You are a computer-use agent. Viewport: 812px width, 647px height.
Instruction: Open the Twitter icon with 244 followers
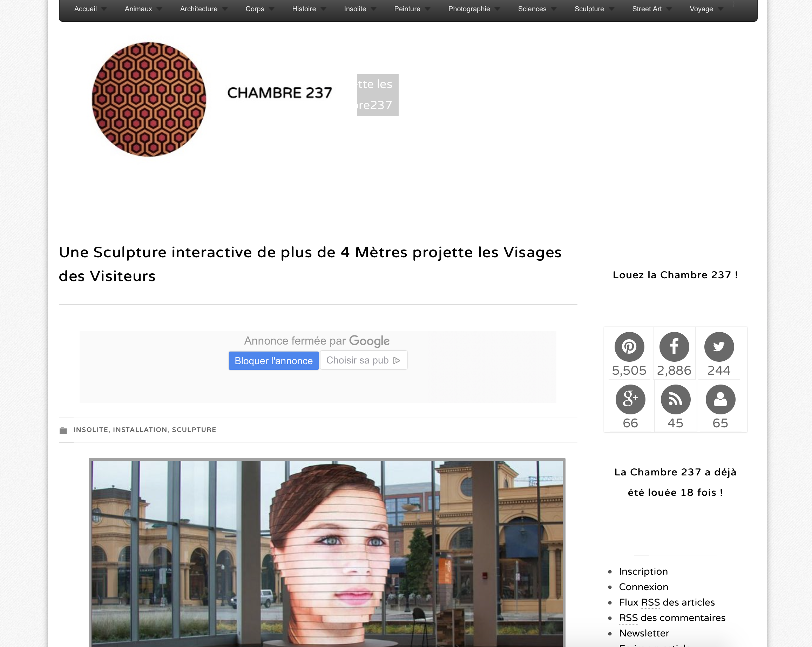pyautogui.click(x=719, y=347)
